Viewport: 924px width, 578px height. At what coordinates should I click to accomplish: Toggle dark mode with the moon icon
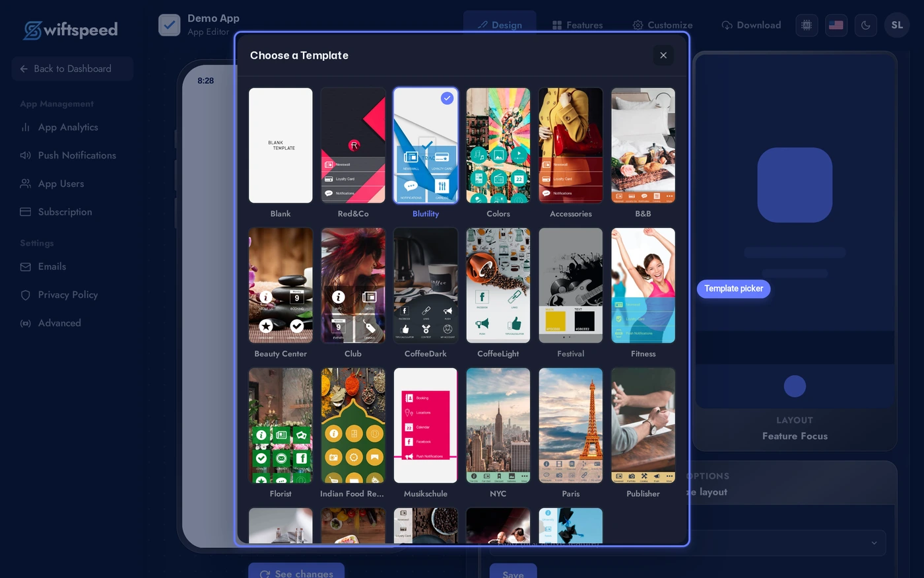(x=865, y=24)
